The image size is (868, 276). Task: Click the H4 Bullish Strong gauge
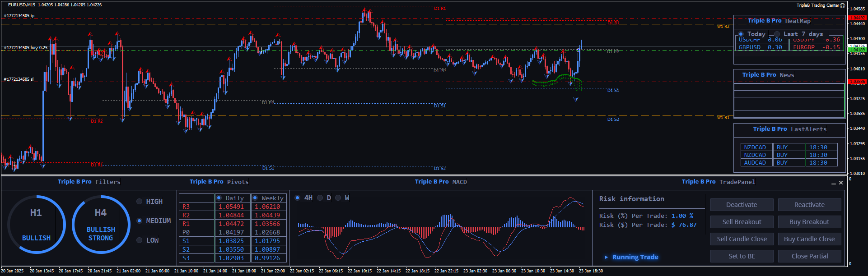pyautogui.click(x=101, y=225)
